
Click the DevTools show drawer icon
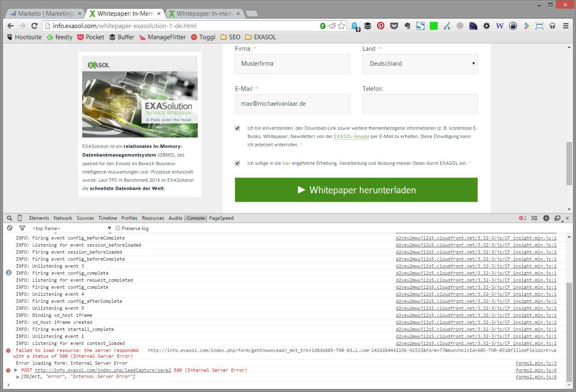click(534, 218)
